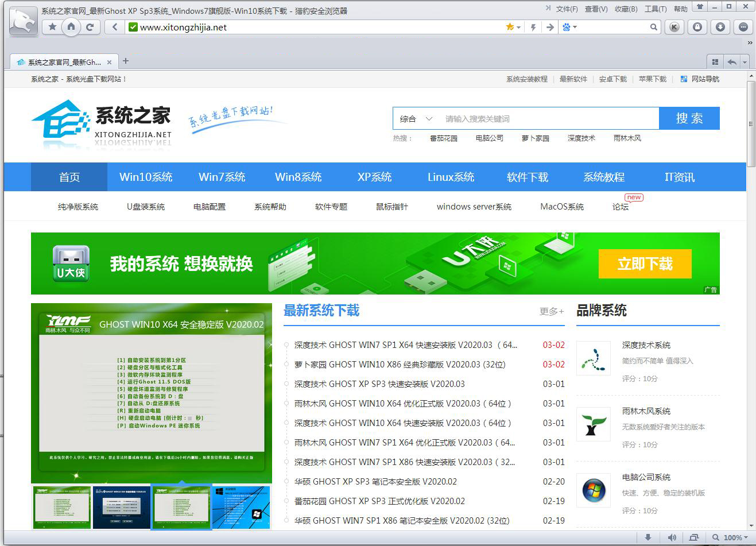
Task: Click the downloads arrow in the status bar
Action: 648,537
